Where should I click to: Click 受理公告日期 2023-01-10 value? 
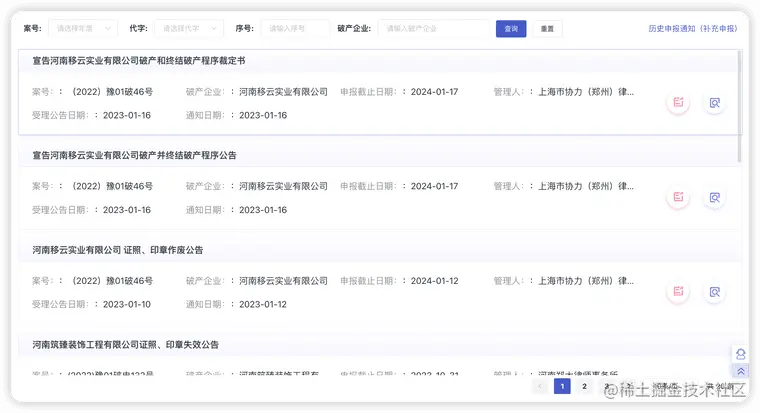(127, 304)
